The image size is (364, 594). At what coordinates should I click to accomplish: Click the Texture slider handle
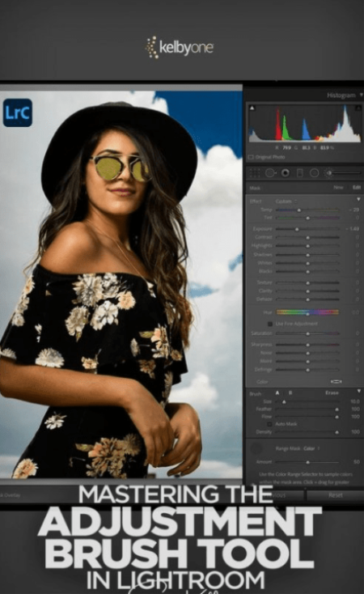(x=307, y=283)
